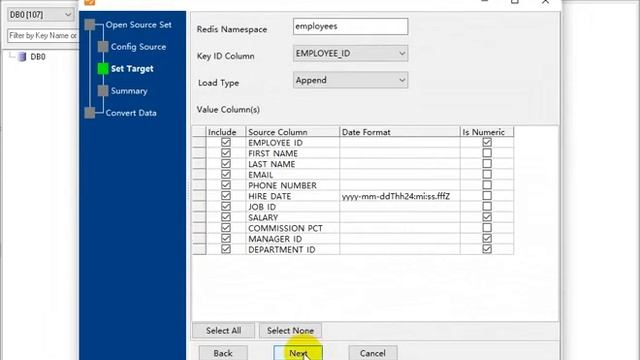Image resolution: width=640 pixels, height=360 pixels.
Task: Click the Open Source Set step marker
Action: pos(90,25)
